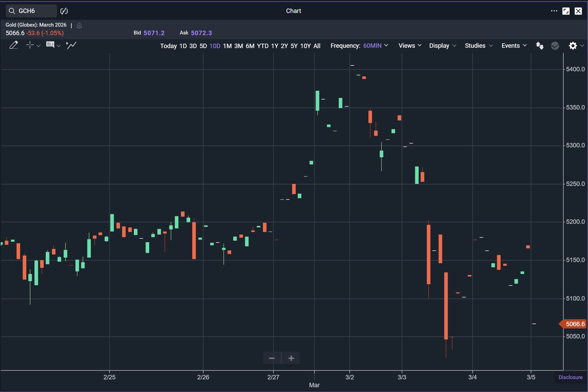Open the Events menu
Viewport: 588px width, 392px height.
pyautogui.click(x=514, y=46)
